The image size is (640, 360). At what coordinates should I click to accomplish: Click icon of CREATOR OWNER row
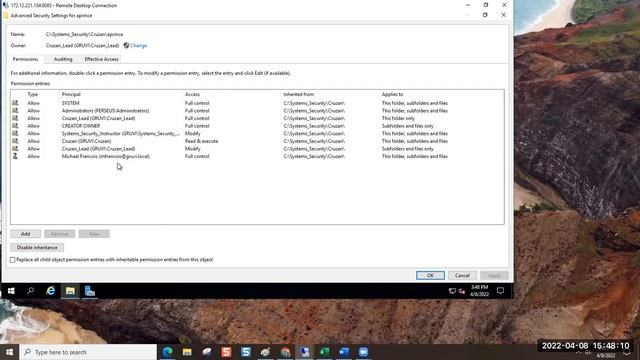[x=15, y=126]
